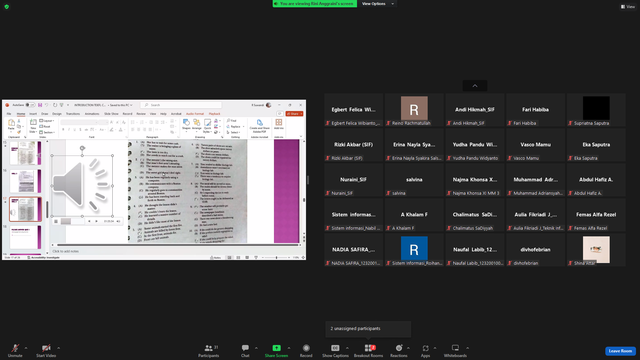Open Breakout Rooms
The image size is (640, 360).
(x=369, y=351)
